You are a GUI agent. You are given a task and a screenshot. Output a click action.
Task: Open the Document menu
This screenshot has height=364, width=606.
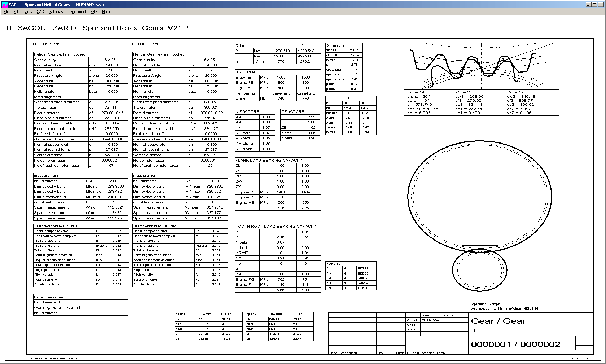click(78, 12)
